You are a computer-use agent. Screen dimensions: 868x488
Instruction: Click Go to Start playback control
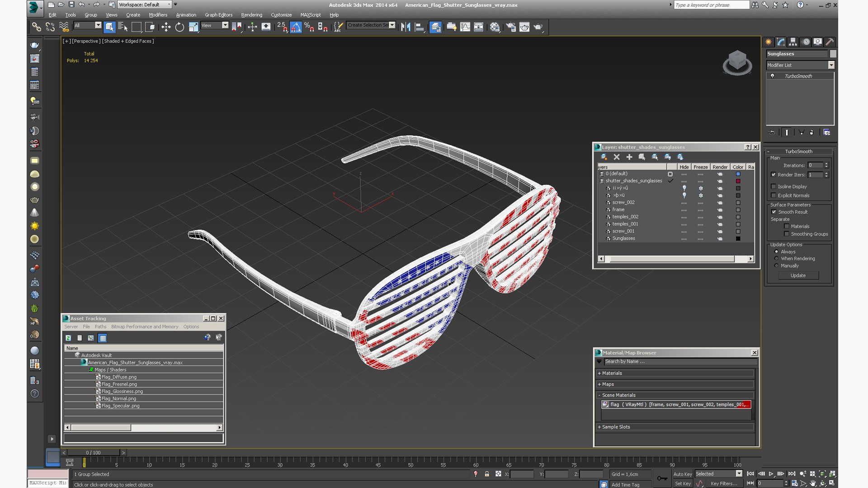pos(750,474)
